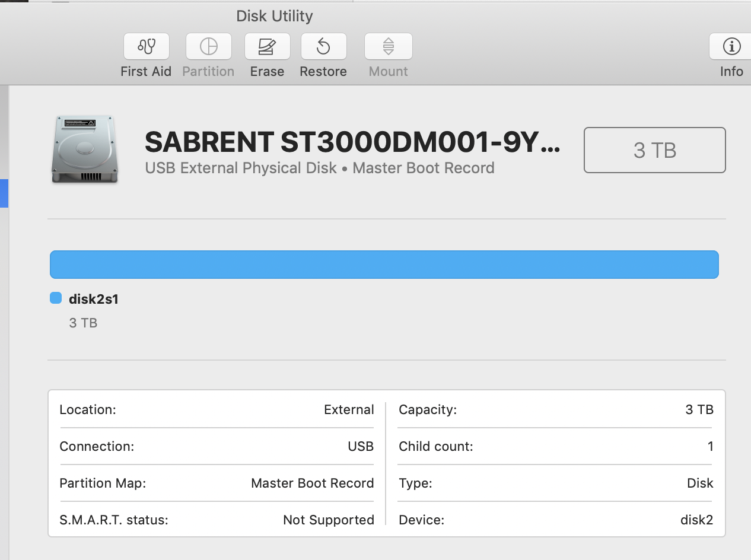Screen dimensions: 751x560
Task: Open the Info panel
Action: point(731,46)
